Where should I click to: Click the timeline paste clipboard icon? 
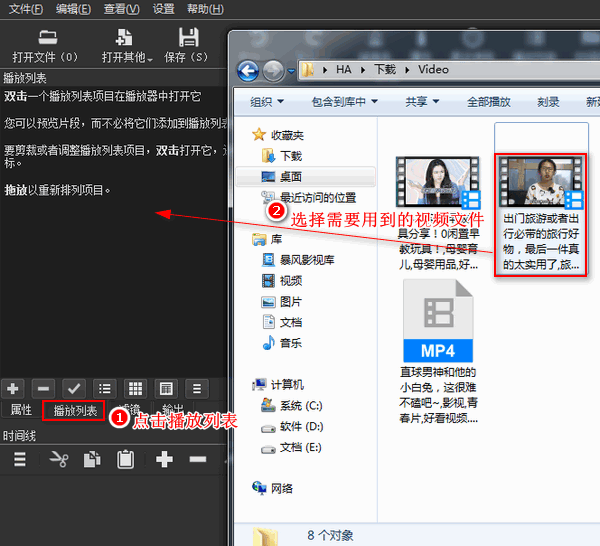pos(126,459)
